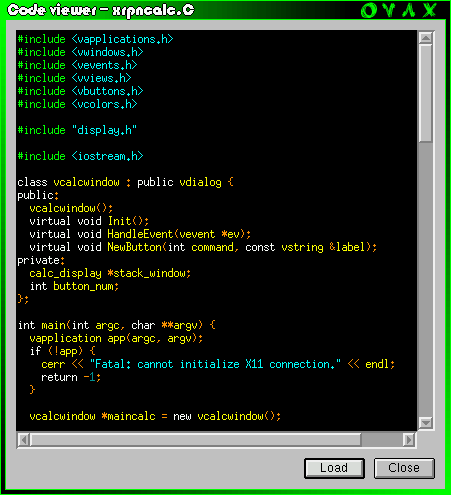Click the horizontal scrollbar right arrow

[409, 440]
